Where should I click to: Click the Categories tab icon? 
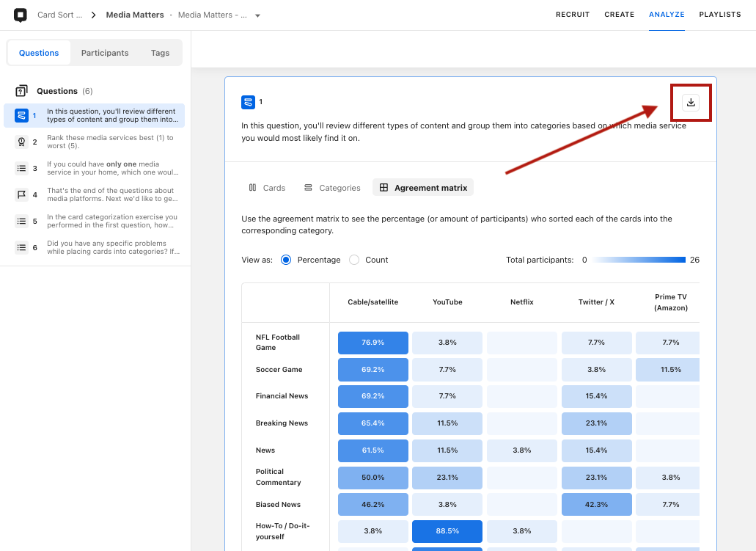308,188
